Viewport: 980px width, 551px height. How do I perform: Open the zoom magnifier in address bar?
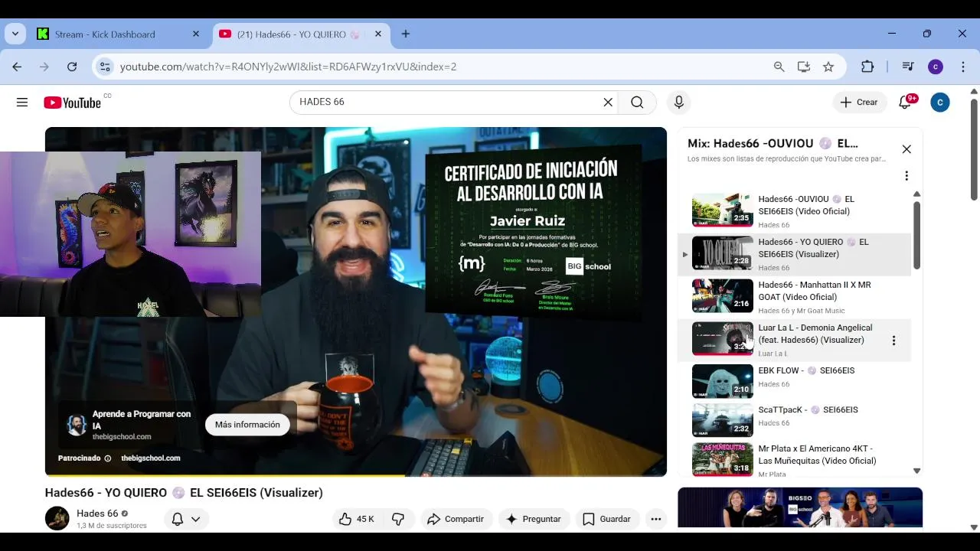[x=779, y=67]
